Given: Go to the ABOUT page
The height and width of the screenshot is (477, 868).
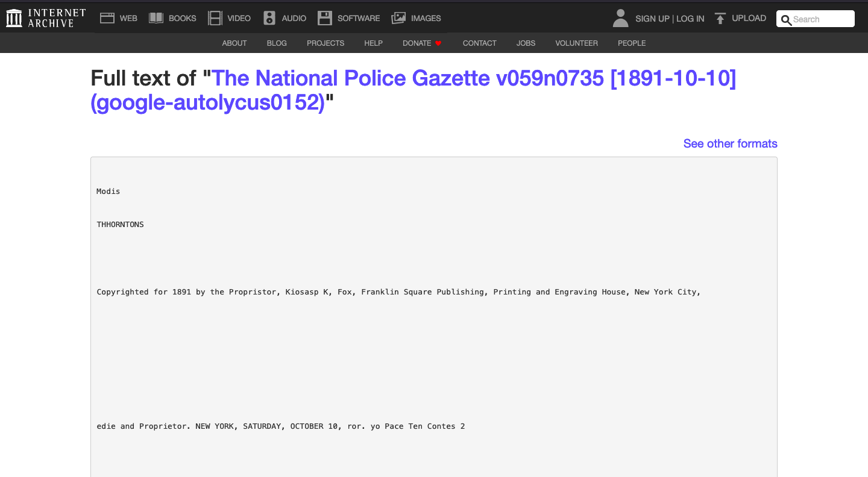Looking at the screenshot, I should (x=234, y=43).
